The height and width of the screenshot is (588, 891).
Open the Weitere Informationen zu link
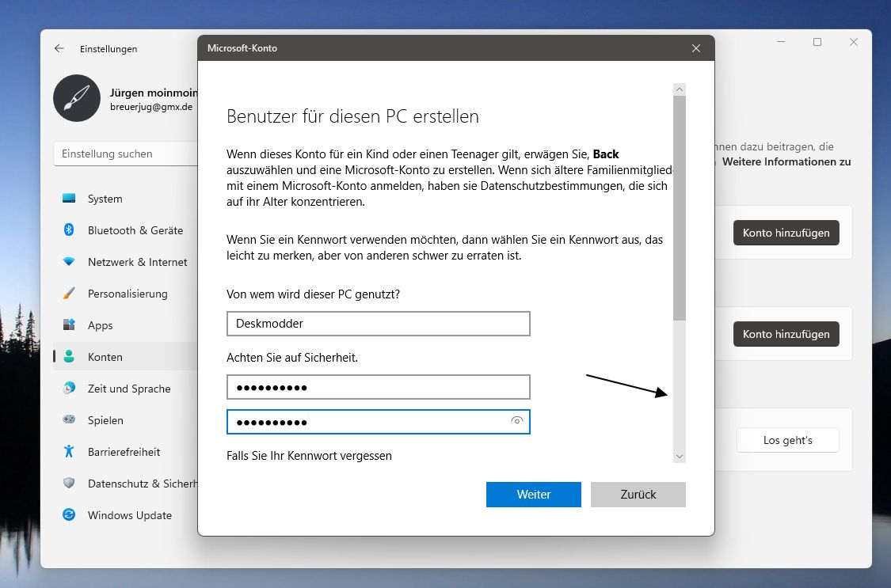(786, 161)
